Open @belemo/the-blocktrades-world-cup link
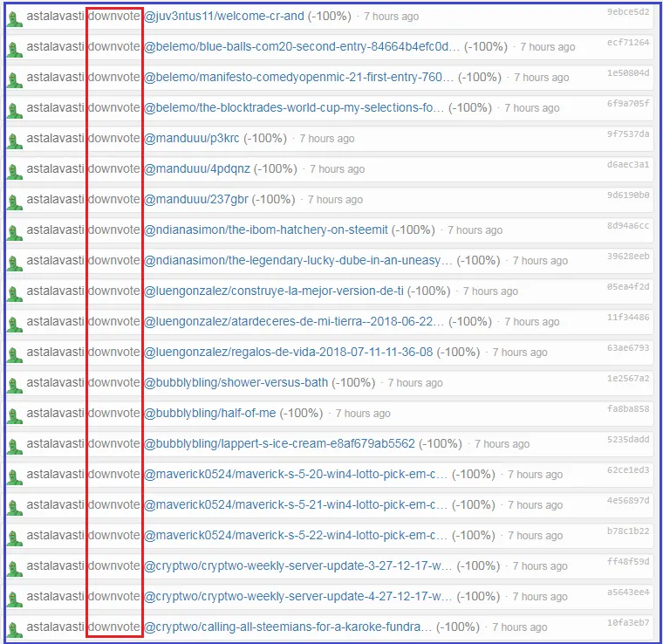 tap(294, 107)
